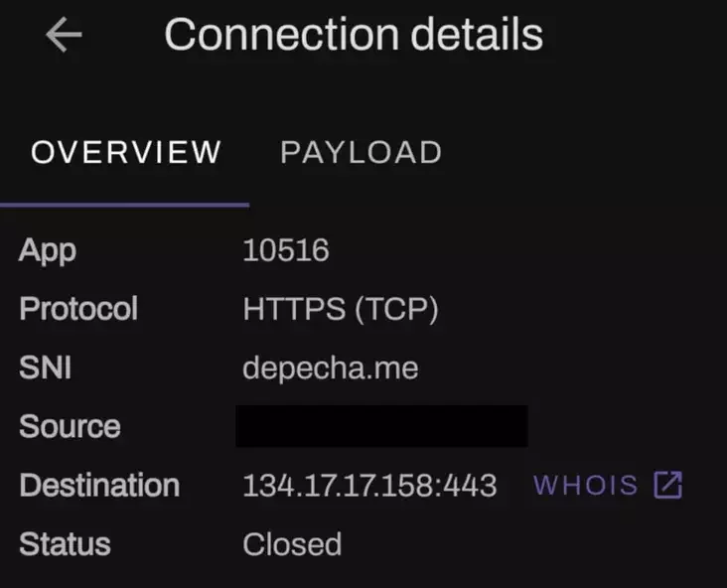Click the empty area right of PAYLOAD
Image resolution: width=727 pixels, height=588 pixels.
click(x=584, y=152)
